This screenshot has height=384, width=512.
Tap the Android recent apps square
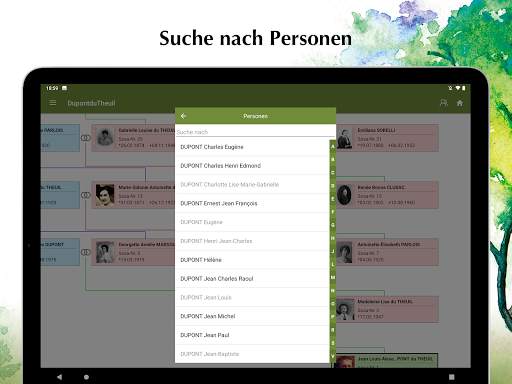[x=452, y=377]
